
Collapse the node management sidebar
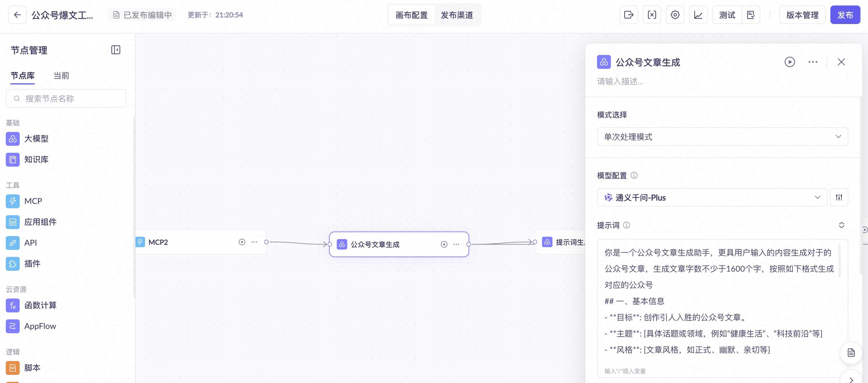point(116,50)
